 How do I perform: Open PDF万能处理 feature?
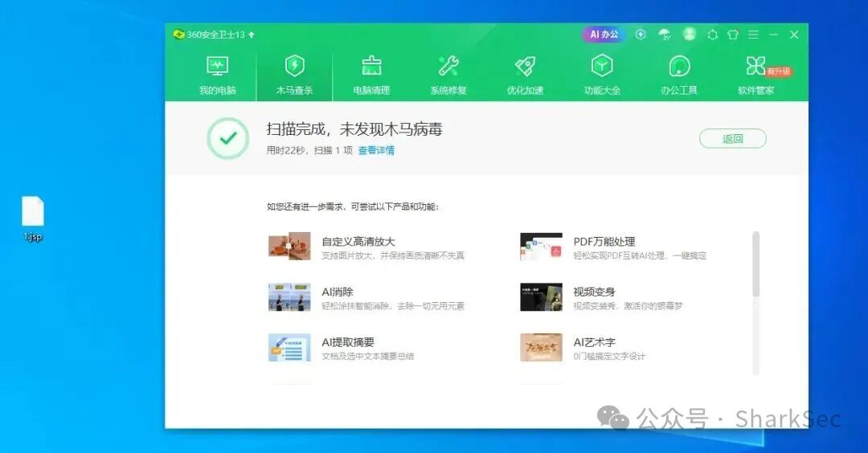613,247
